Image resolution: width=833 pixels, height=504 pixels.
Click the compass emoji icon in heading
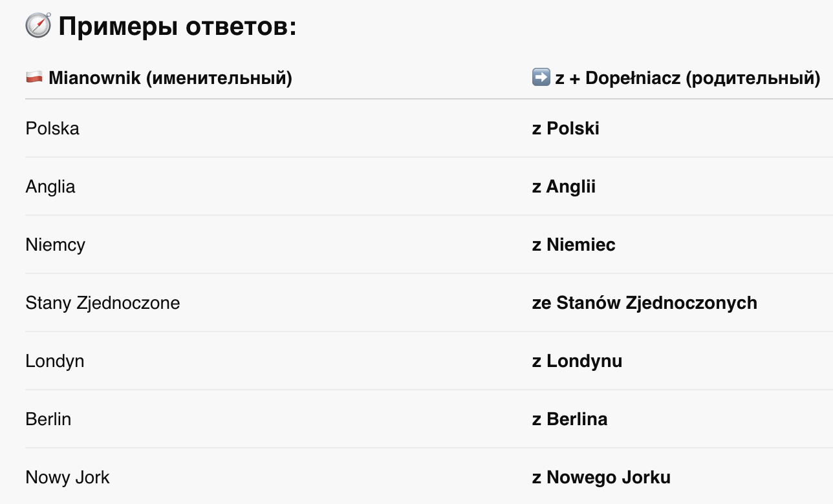38,26
